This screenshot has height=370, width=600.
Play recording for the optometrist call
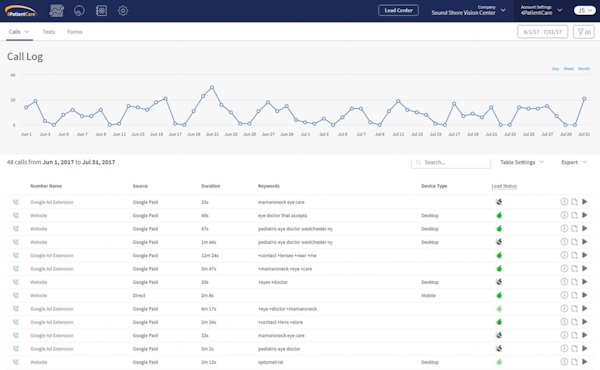click(x=585, y=362)
